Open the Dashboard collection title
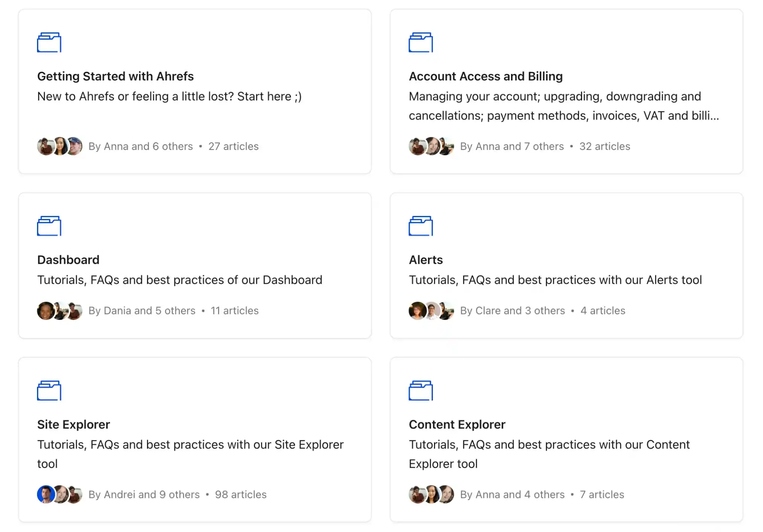The height and width of the screenshot is (532, 763). (68, 260)
